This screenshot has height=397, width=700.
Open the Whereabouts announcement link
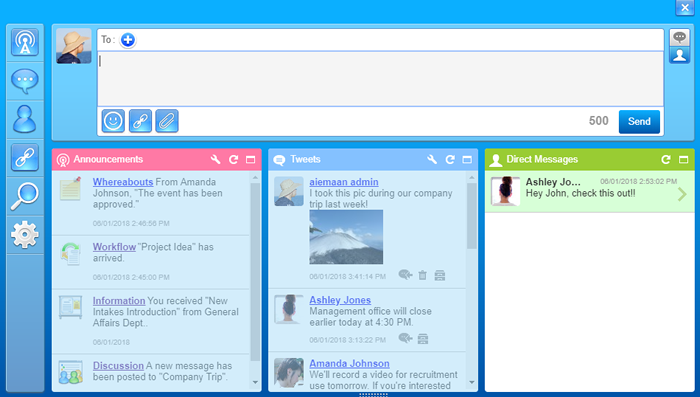[123, 182]
